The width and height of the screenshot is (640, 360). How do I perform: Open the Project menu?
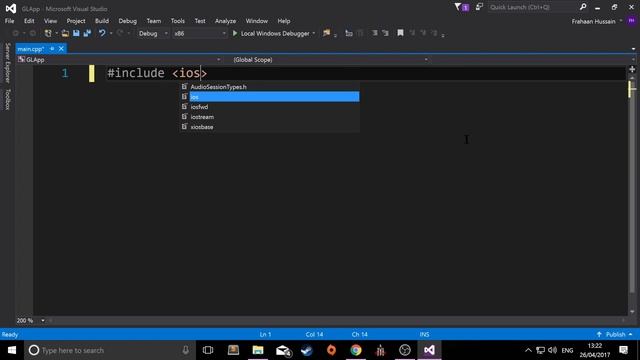[76, 21]
